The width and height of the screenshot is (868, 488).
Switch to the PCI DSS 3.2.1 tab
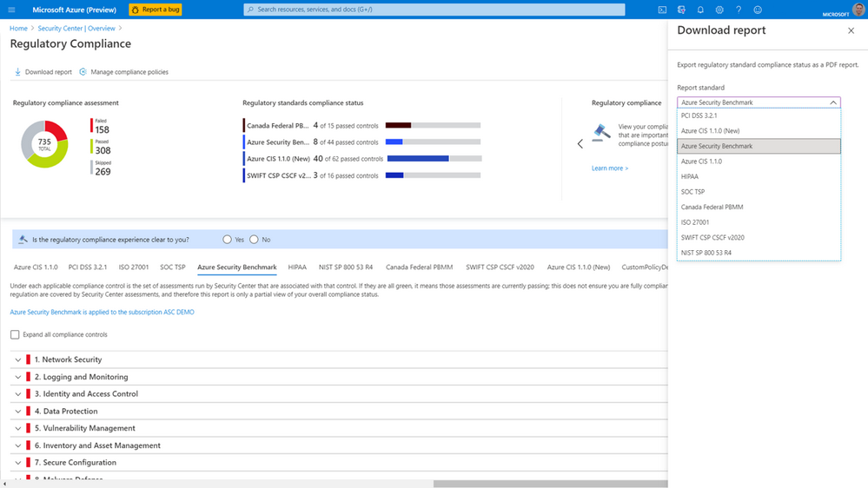point(88,267)
